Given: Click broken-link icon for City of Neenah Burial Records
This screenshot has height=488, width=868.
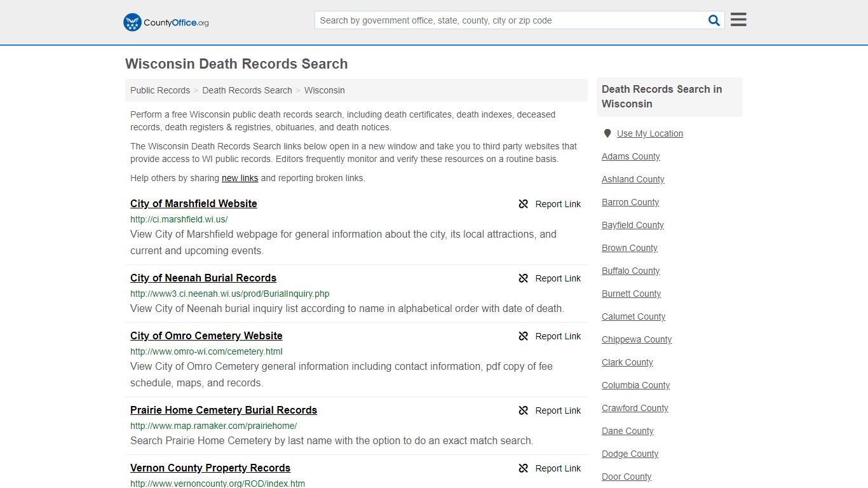Looking at the screenshot, I should point(524,278).
